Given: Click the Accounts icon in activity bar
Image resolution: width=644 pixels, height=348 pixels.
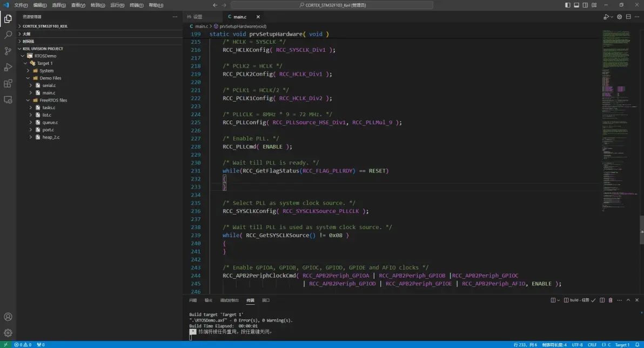Looking at the screenshot, I should pos(8,317).
